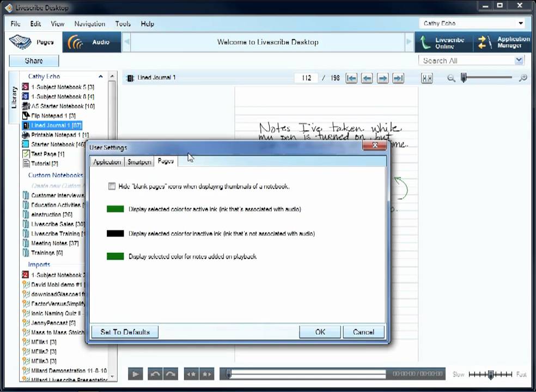The width and height of the screenshot is (536, 392).
Task: Pick playback notes color swatch
Action: (x=115, y=256)
